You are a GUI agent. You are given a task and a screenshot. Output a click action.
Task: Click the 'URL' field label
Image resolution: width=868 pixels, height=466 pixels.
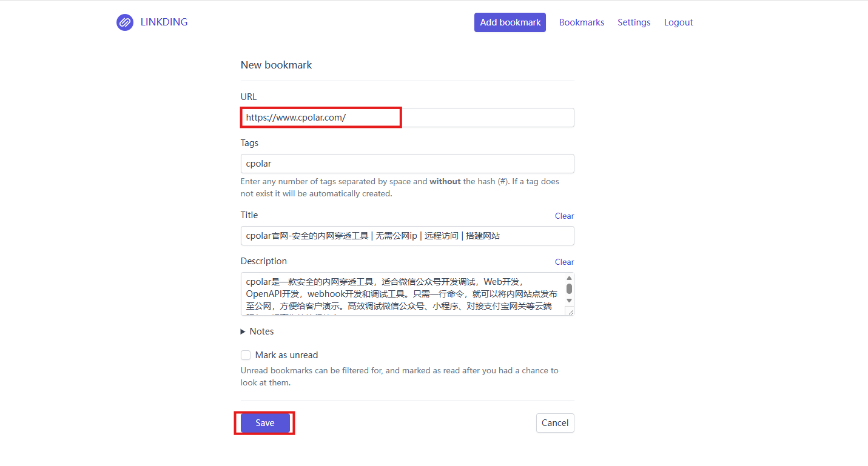[249, 97]
